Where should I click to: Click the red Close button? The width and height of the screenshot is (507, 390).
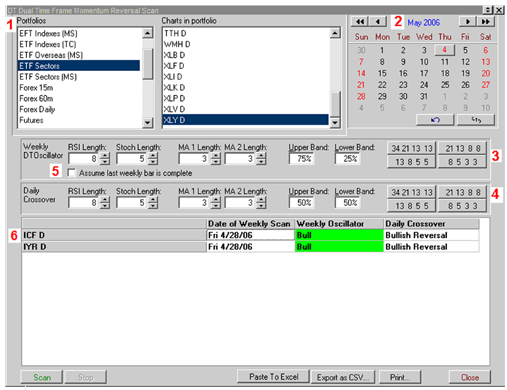click(x=470, y=377)
